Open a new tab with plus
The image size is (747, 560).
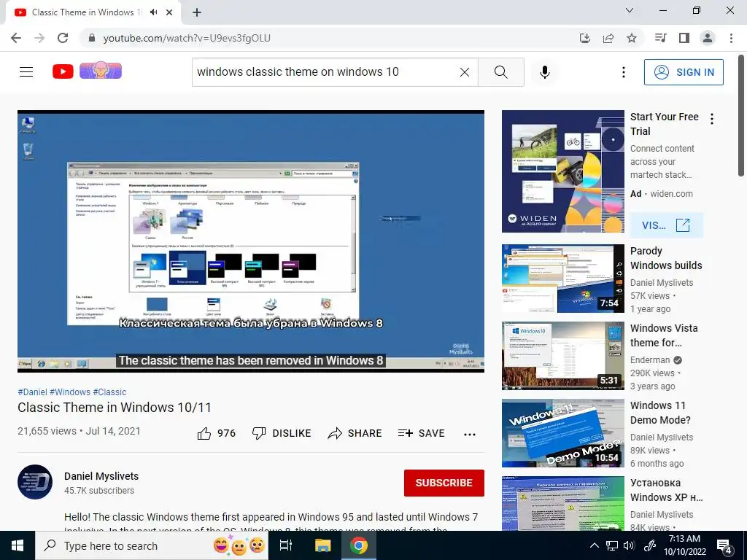(197, 12)
